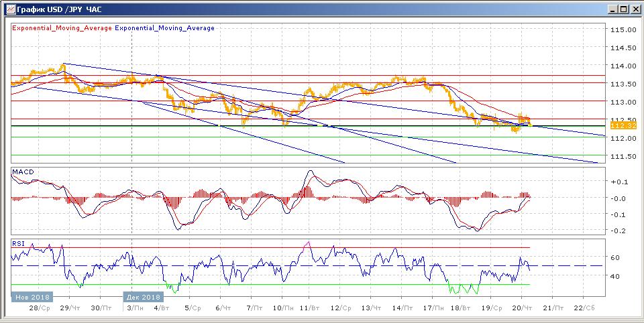Viewport: 644px width, 323px height.
Task: Click the red Exponential_Moving_Average legend label
Action: click(x=62, y=28)
